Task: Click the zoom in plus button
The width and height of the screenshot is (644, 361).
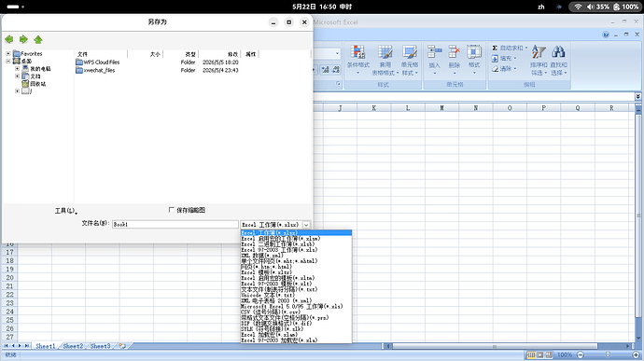Action: coord(637,354)
